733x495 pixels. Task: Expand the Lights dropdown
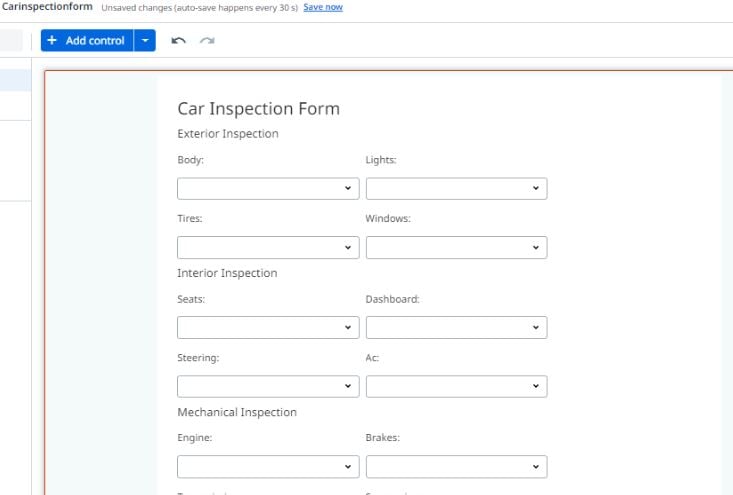pos(456,188)
